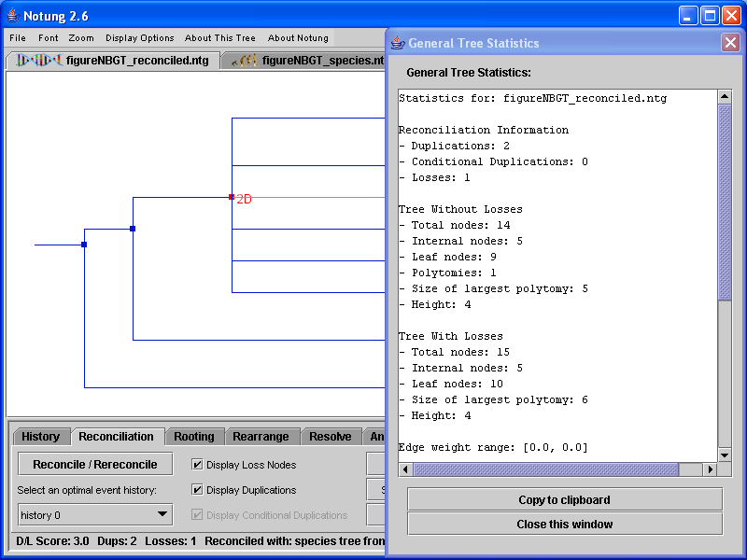
Task: Click Copy to clipboard button
Action: pyautogui.click(x=564, y=499)
